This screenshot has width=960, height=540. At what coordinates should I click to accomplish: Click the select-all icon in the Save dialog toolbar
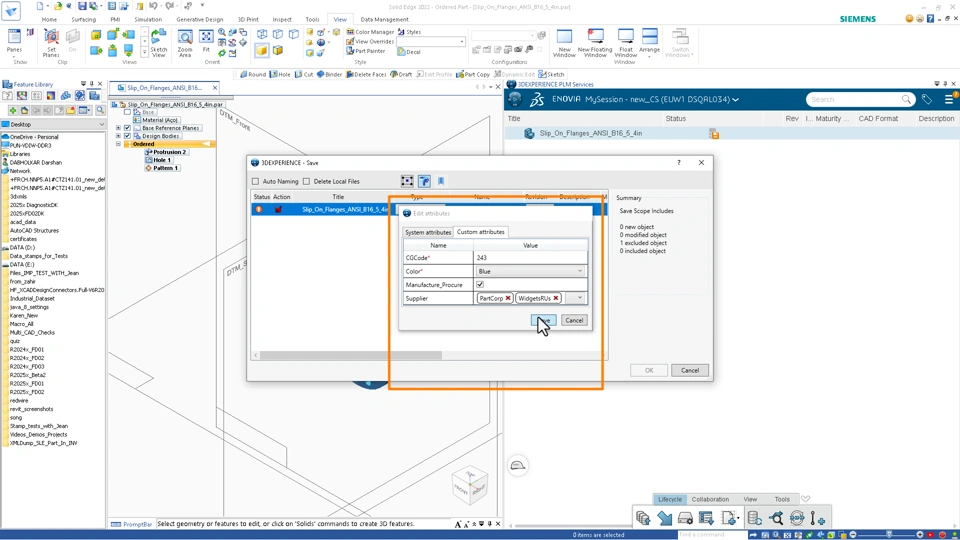pyautogui.click(x=407, y=181)
